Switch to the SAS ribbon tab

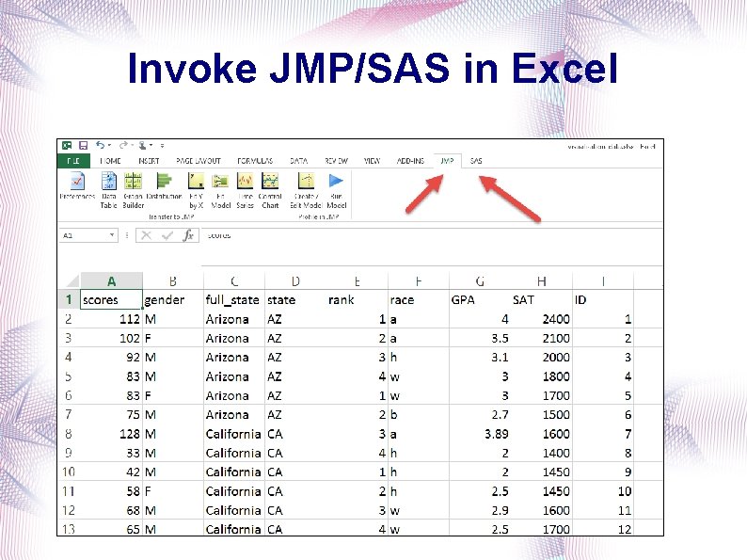(x=476, y=161)
